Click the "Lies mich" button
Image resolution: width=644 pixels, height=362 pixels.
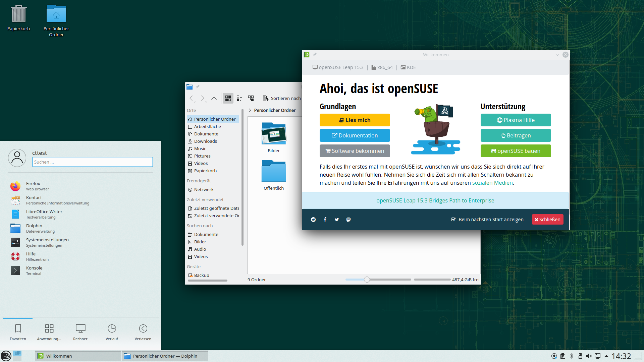click(355, 120)
